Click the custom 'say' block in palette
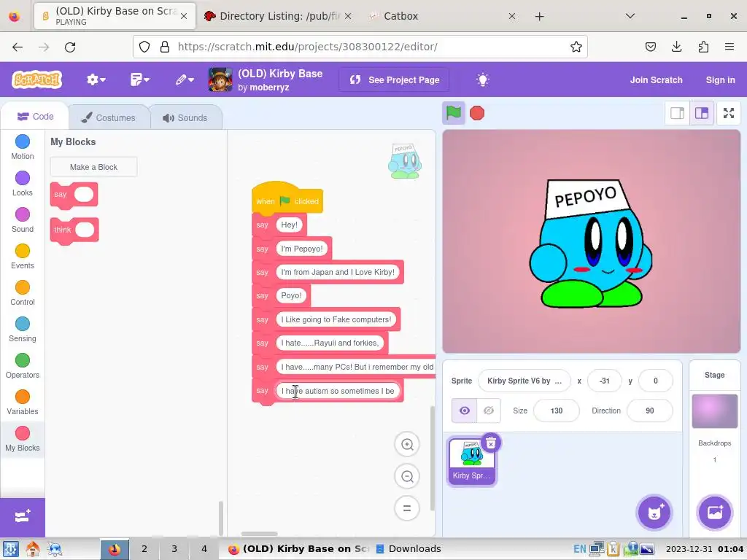This screenshot has height=560, width=747. click(74, 195)
